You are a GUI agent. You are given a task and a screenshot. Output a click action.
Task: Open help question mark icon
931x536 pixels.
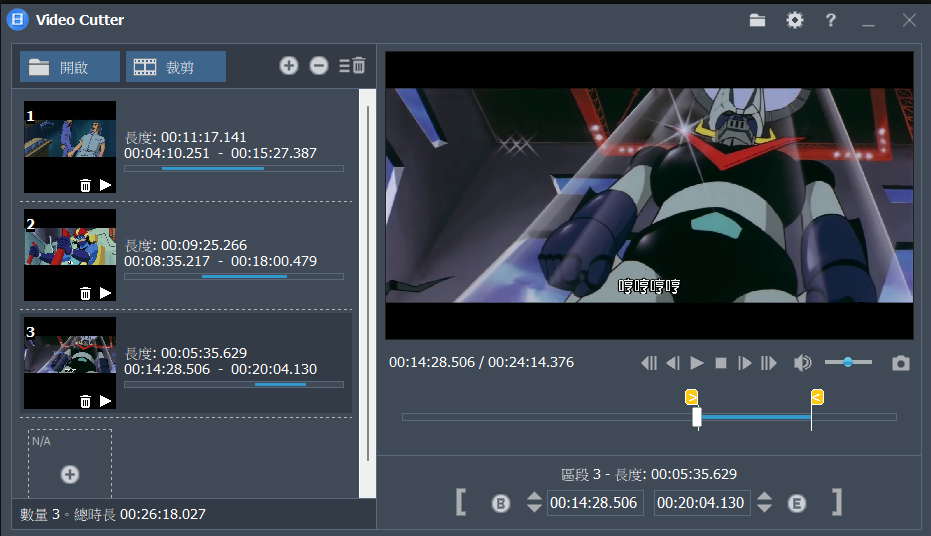pos(831,20)
